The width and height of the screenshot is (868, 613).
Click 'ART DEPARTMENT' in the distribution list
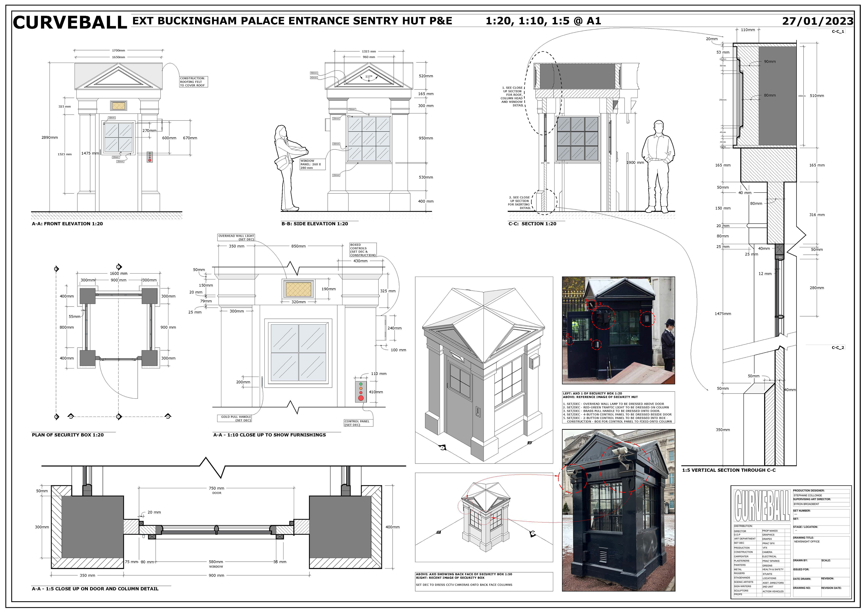745,539
